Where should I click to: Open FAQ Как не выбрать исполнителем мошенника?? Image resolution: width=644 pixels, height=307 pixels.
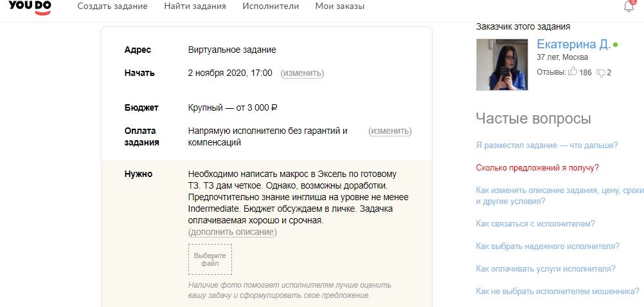coord(558,292)
